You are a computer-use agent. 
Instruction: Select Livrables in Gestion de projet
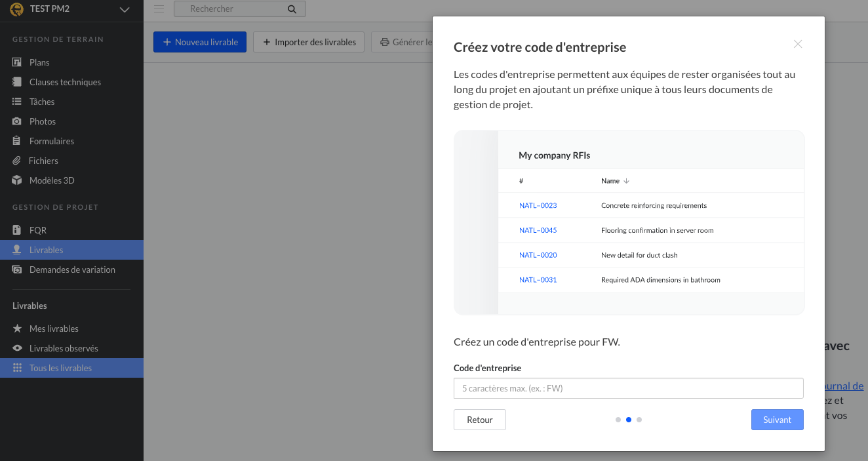click(71, 250)
